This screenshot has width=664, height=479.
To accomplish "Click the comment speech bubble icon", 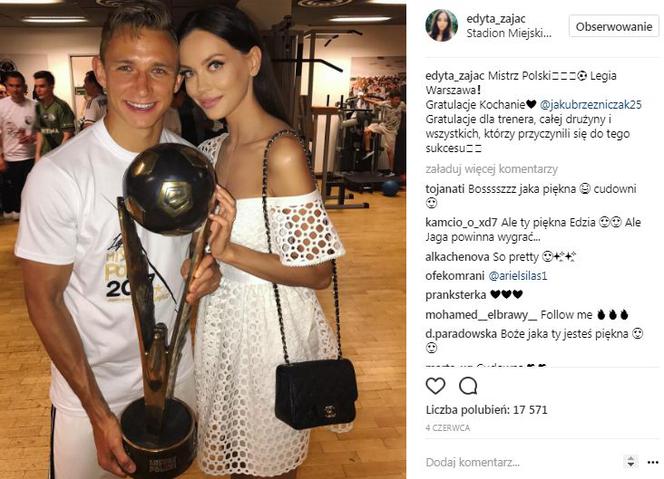I will 468,386.
